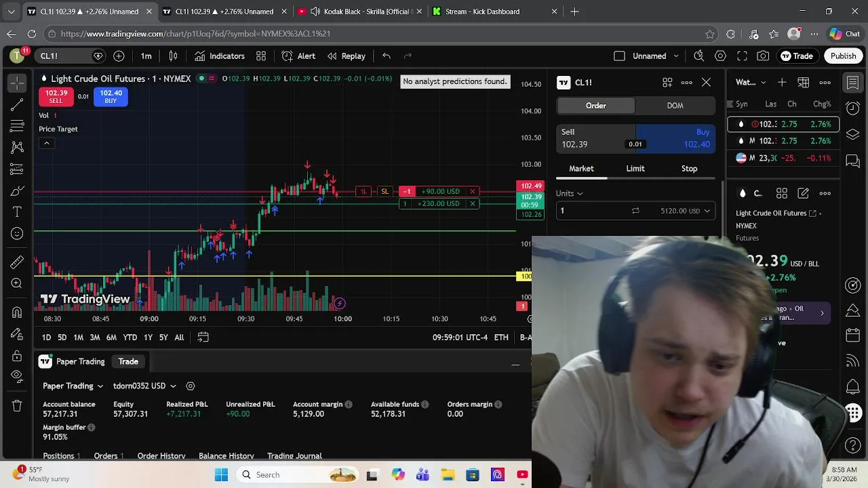868x488 pixels.
Task: Remove drawings with the trash icon
Action: tap(17, 405)
